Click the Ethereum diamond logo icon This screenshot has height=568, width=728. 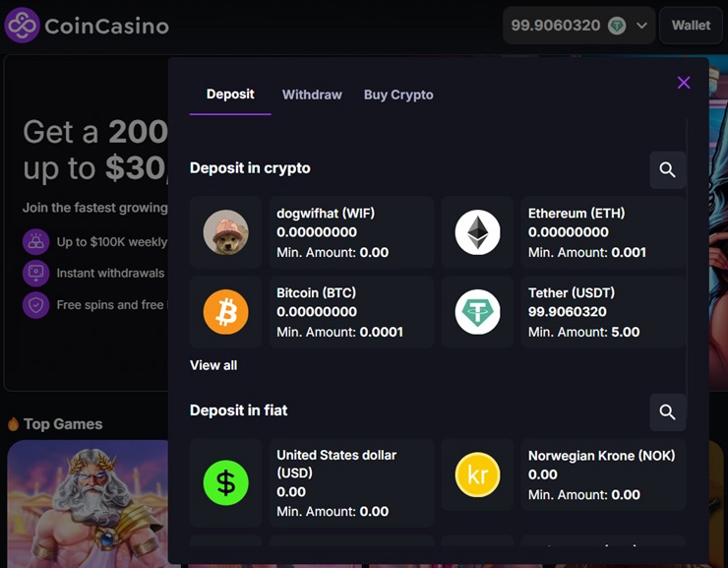[x=477, y=233]
